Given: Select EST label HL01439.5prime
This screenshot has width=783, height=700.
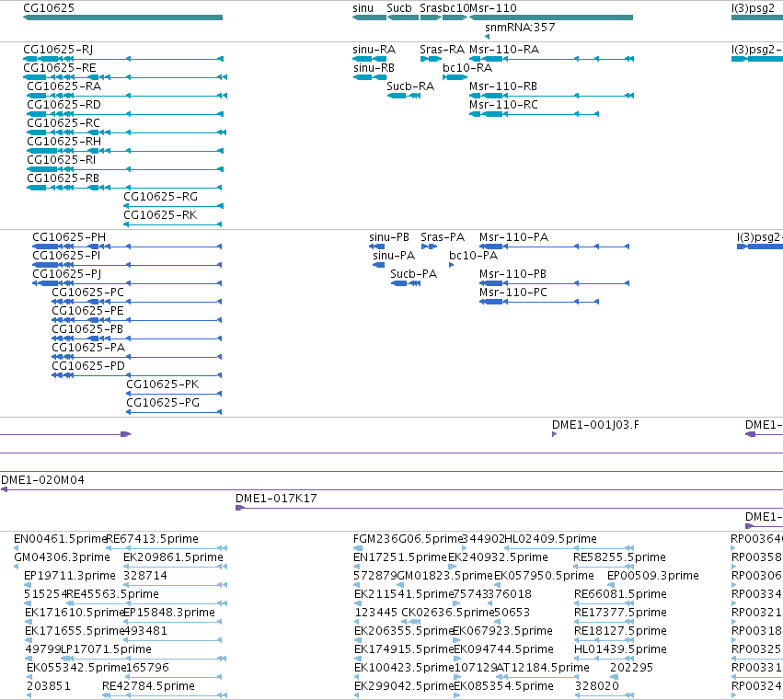Looking at the screenshot, I should 620,649.
